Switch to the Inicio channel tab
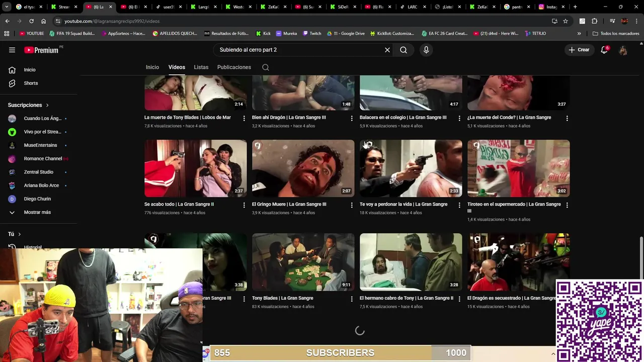Screen dimensions: 644x362 click(152, 67)
